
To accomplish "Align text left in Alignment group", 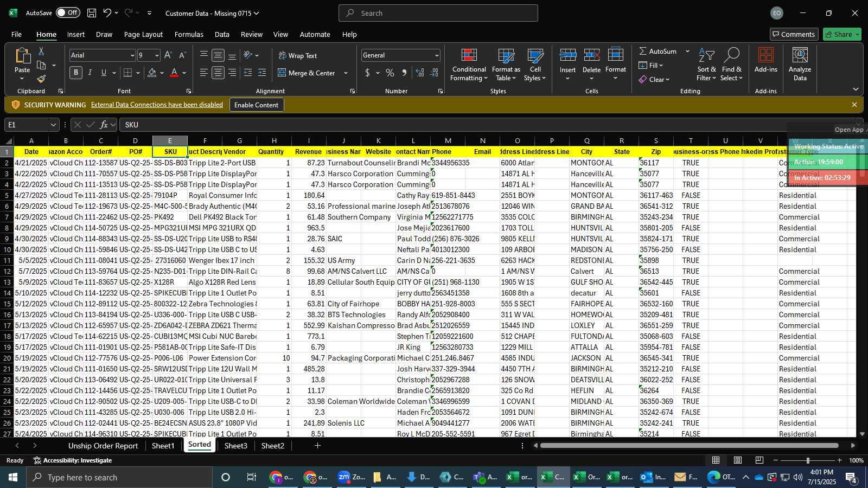I will coord(204,73).
